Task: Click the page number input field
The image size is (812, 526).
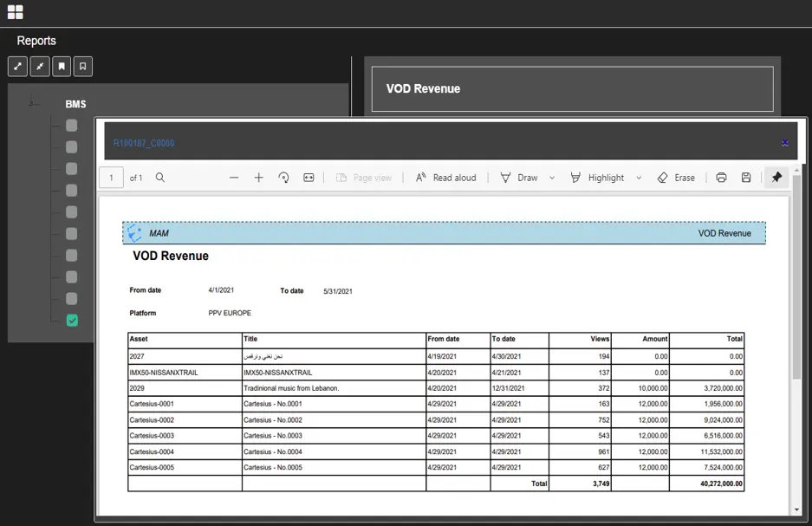Action: tap(111, 178)
